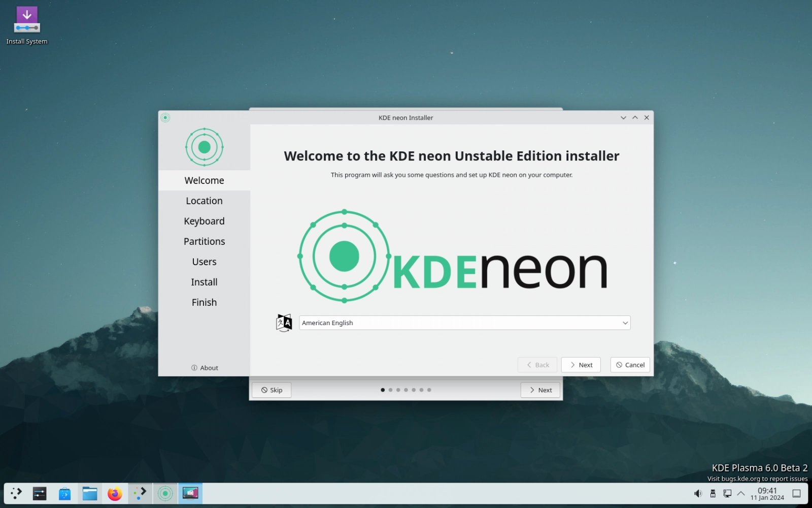Select the Install step in sidebar

(204, 282)
